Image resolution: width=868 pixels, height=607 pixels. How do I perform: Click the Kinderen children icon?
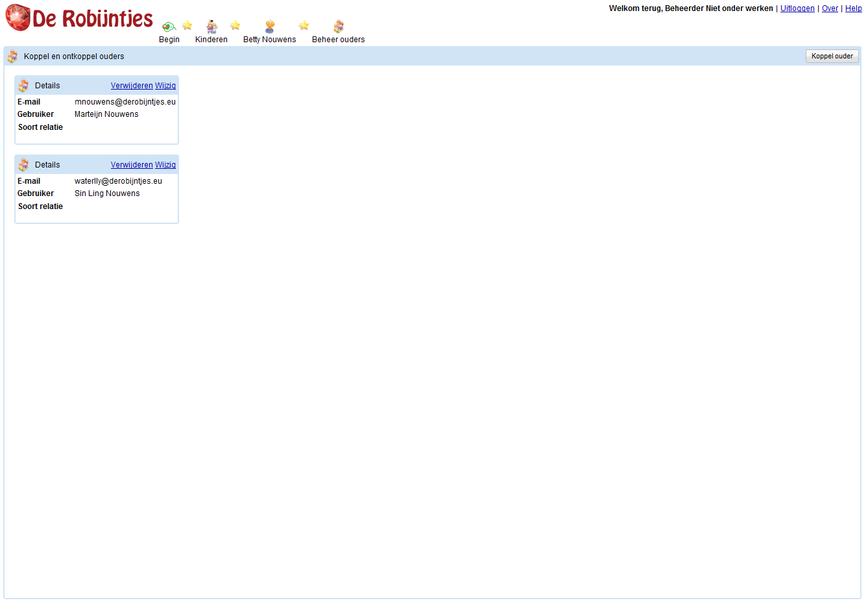point(211,27)
